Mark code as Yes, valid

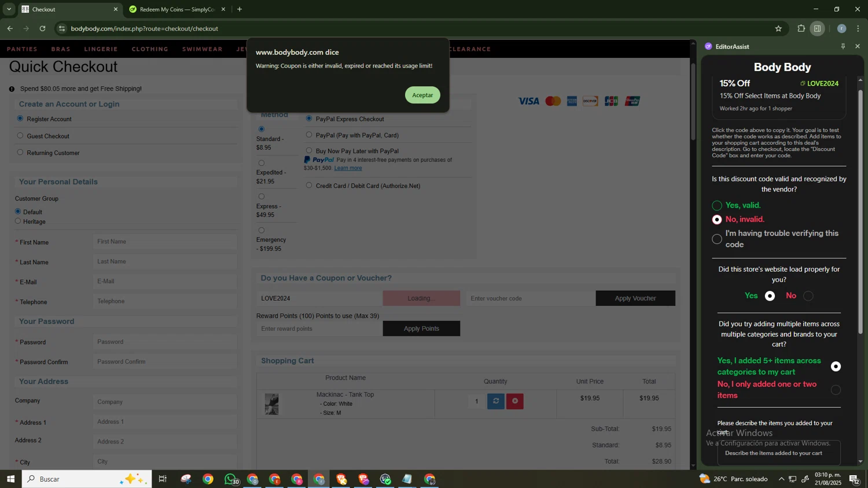[717, 205]
